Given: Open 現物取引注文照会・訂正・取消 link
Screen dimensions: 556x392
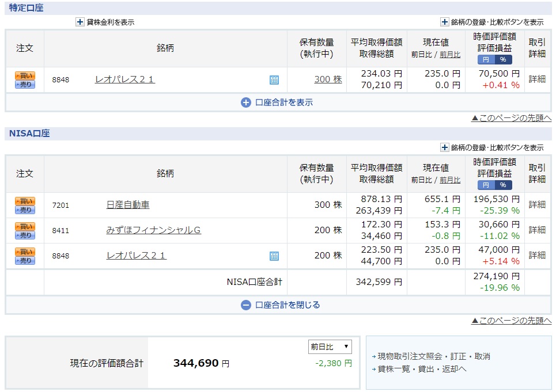Looking at the screenshot, I should (x=434, y=356).
